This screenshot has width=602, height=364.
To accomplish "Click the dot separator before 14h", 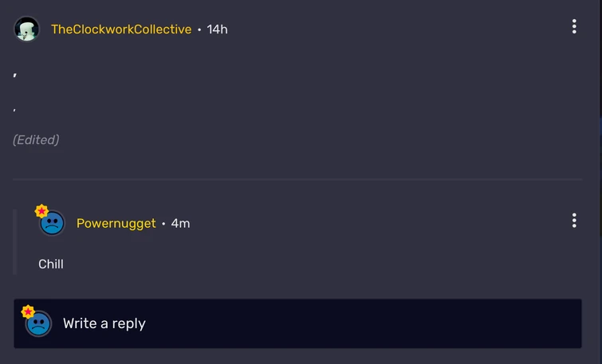I will (x=199, y=29).
